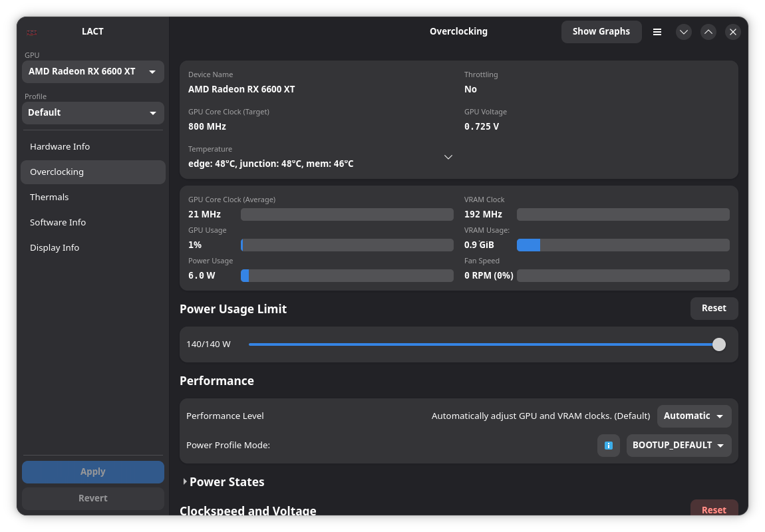Screen dimensions: 765x532
Task: Click the VRAM Clock progress bar
Action: point(623,214)
